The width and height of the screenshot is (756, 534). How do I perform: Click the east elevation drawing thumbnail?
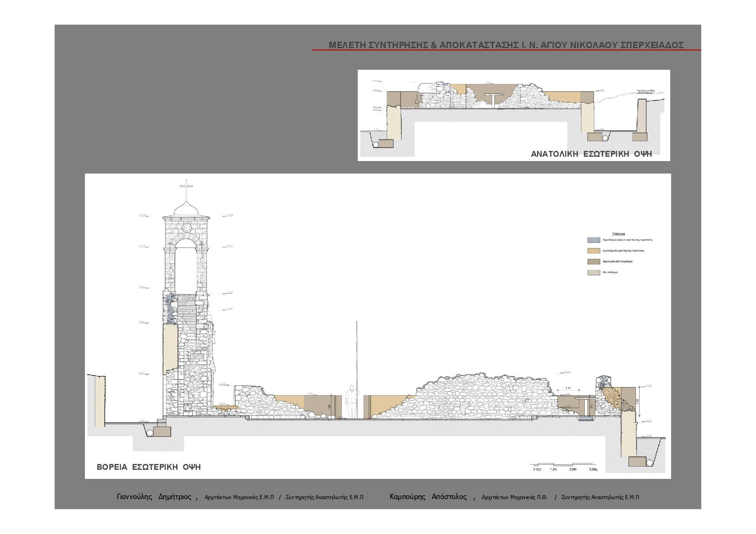pyautogui.click(x=514, y=115)
